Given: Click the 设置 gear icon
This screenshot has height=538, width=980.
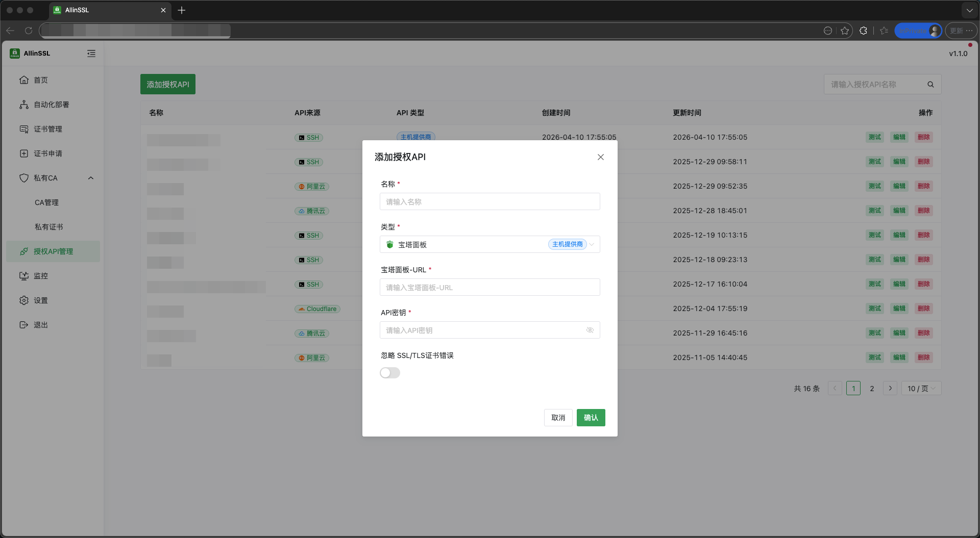Looking at the screenshot, I should pos(24,300).
